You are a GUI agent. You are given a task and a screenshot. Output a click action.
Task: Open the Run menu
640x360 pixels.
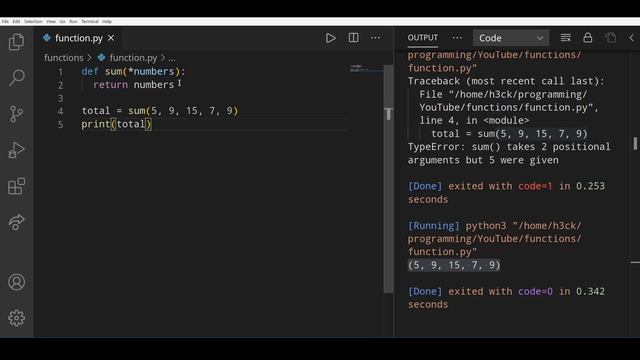73,21
